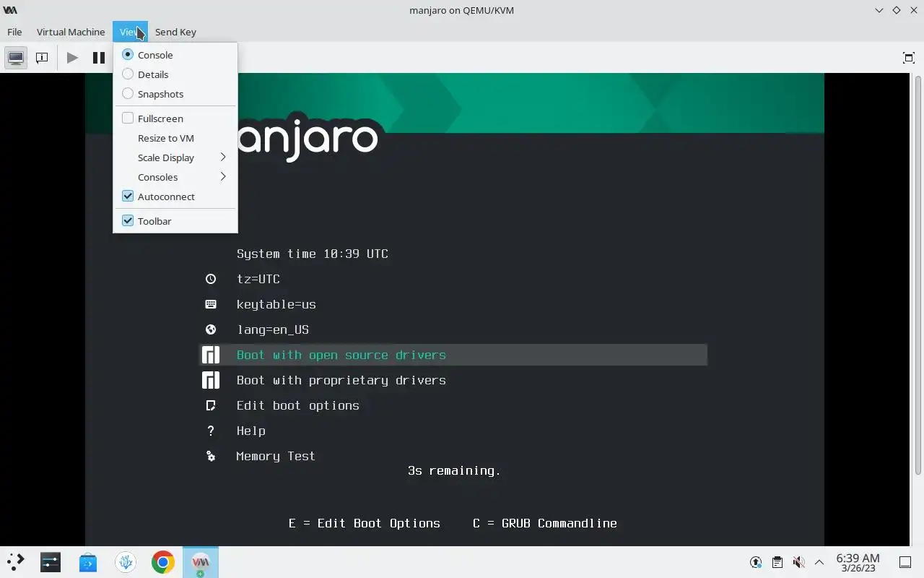
Task: Click the virt-manager logo in the title bar
Action: (10, 10)
